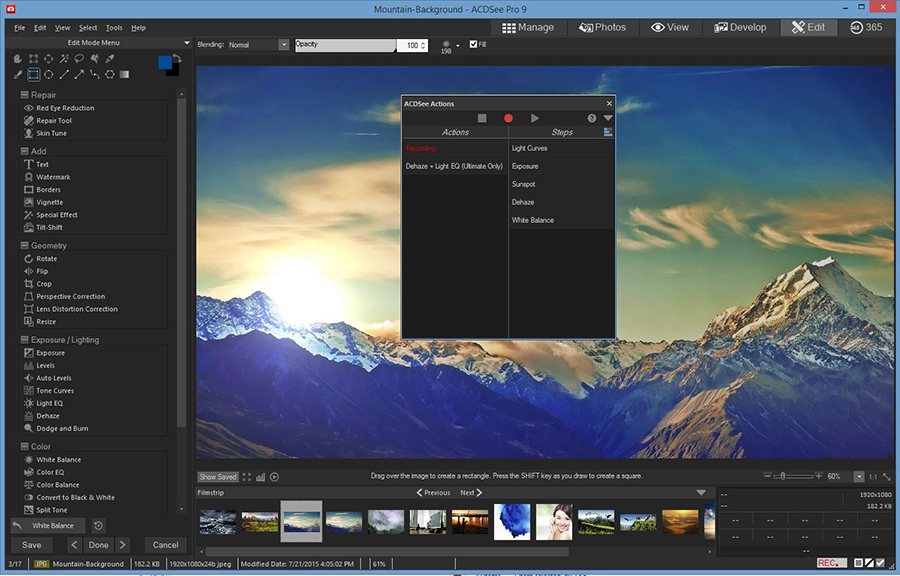Collapse the Repair group

pos(25,95)
